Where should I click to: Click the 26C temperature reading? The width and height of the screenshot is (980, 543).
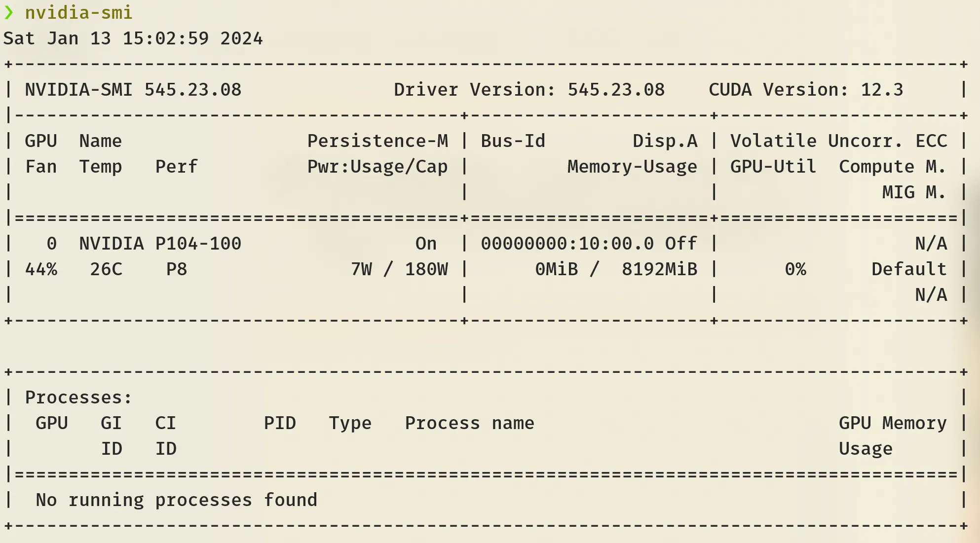(106, 269)
